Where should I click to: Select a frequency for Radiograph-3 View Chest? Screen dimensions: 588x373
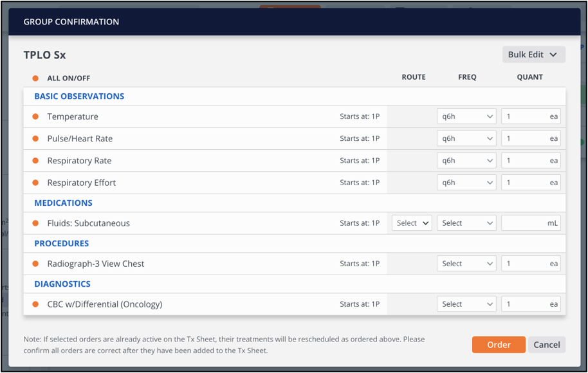(466, 264)
